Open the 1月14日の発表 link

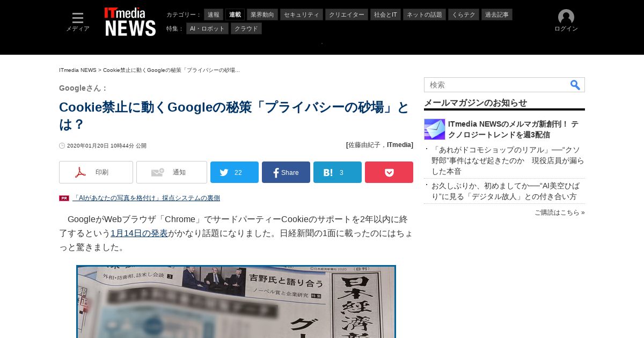[139, 233]
